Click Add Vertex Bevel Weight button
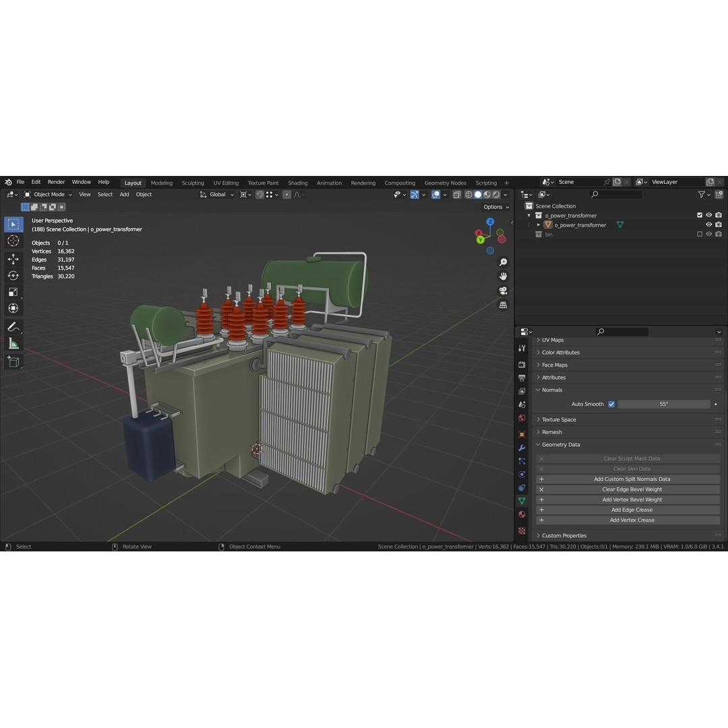The image size is (728, 728). coord(628,500)
